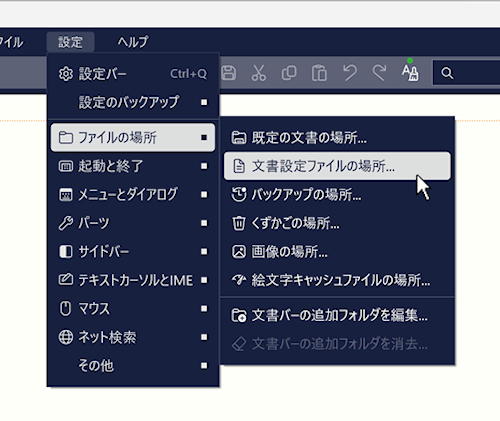Image resolution: width=500 pixels, height=421 pixels.
Task: Click the save floppy disk toolbar icon
Action: [229, 73]
